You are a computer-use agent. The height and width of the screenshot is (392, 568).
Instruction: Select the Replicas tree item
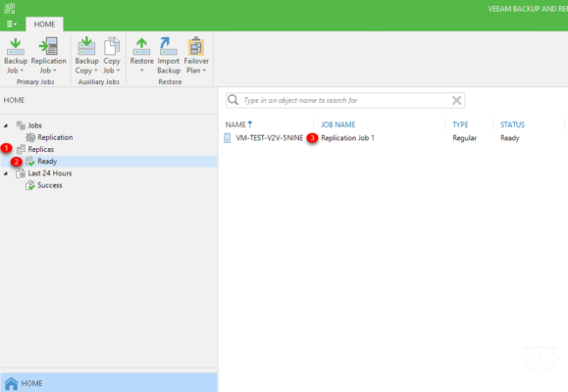click(x=40, y=149)
